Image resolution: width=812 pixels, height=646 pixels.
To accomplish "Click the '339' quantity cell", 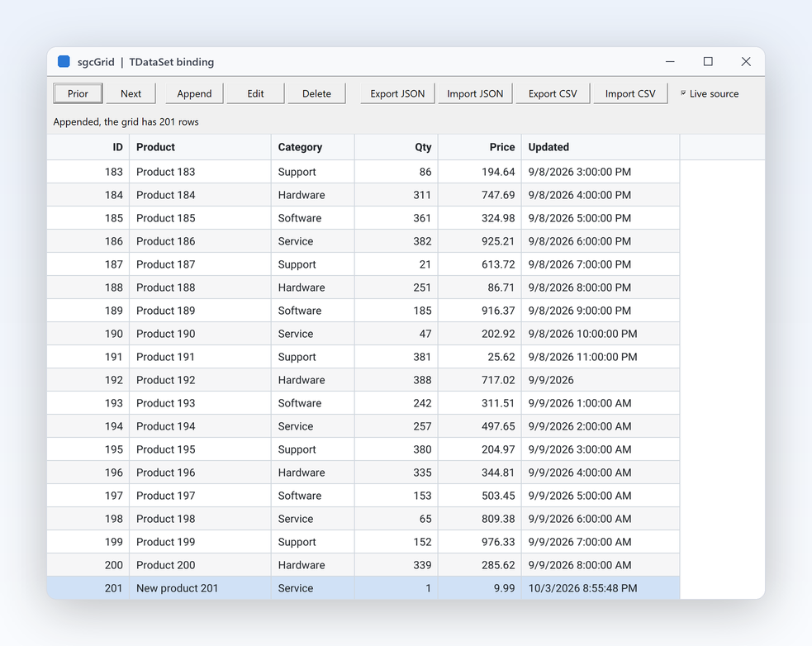I will 397,565.
